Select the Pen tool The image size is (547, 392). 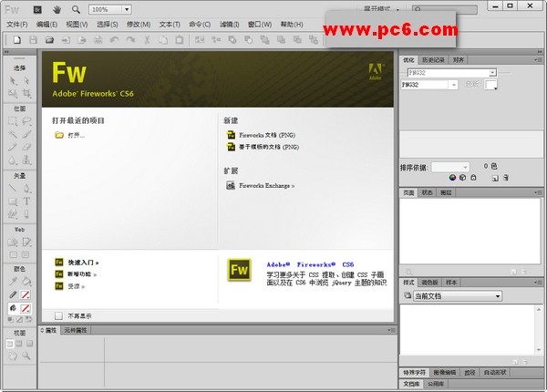(26, 189)
